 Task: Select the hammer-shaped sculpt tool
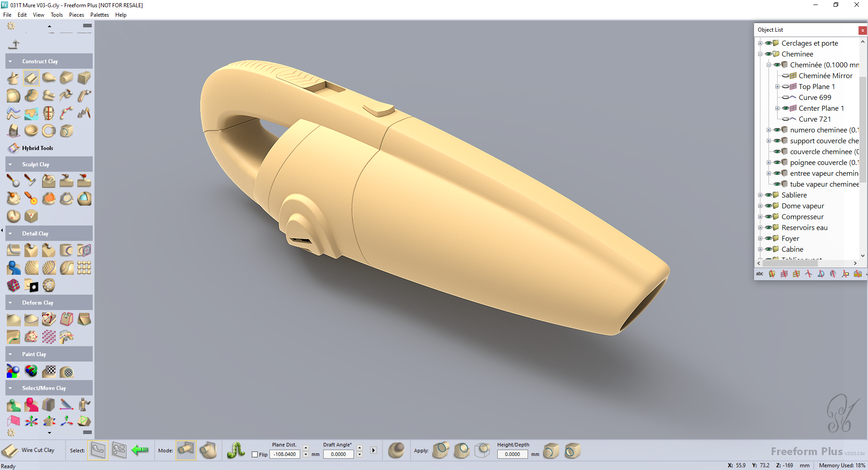(x=30, y=181)
